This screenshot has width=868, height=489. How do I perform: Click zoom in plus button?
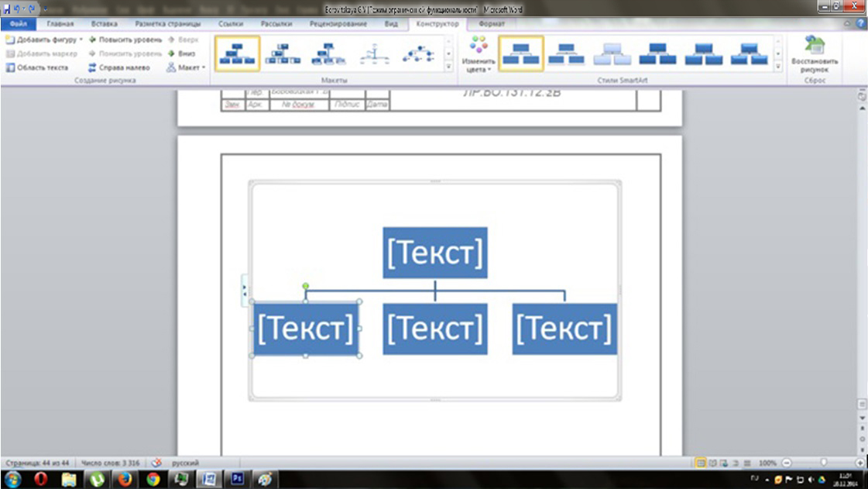coord(860,463)
